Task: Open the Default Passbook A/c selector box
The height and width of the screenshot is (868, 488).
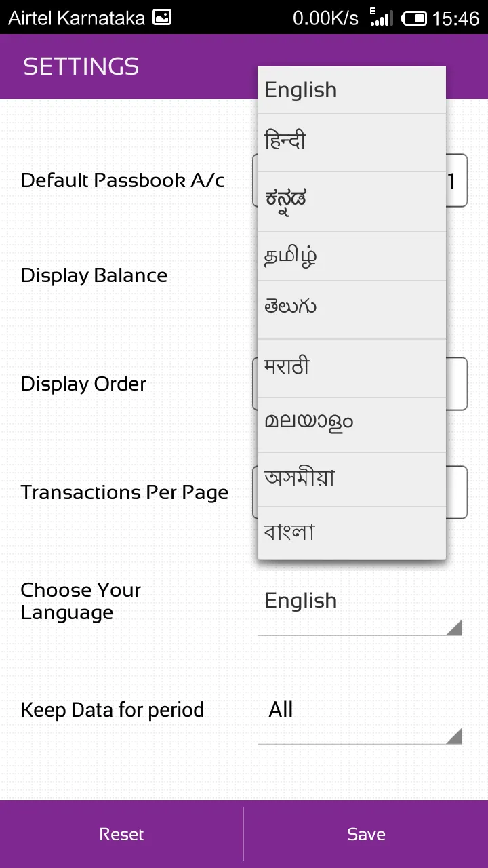Action: point(456,180)
